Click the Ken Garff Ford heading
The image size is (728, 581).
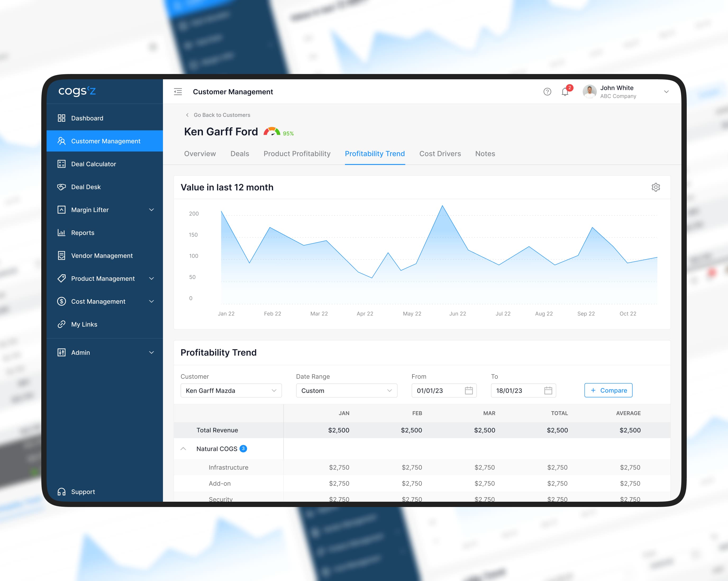pyautogui.click(x=221, y=132)
